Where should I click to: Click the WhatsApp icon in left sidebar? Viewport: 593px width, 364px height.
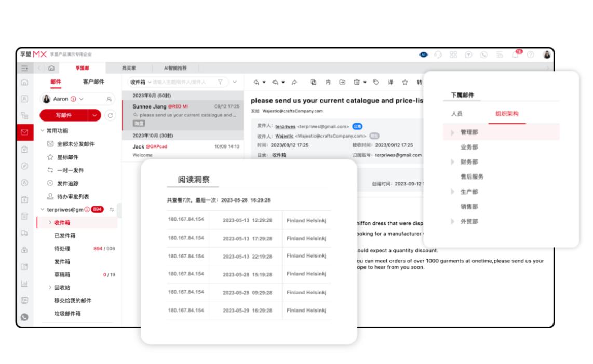tap(24, 317)
